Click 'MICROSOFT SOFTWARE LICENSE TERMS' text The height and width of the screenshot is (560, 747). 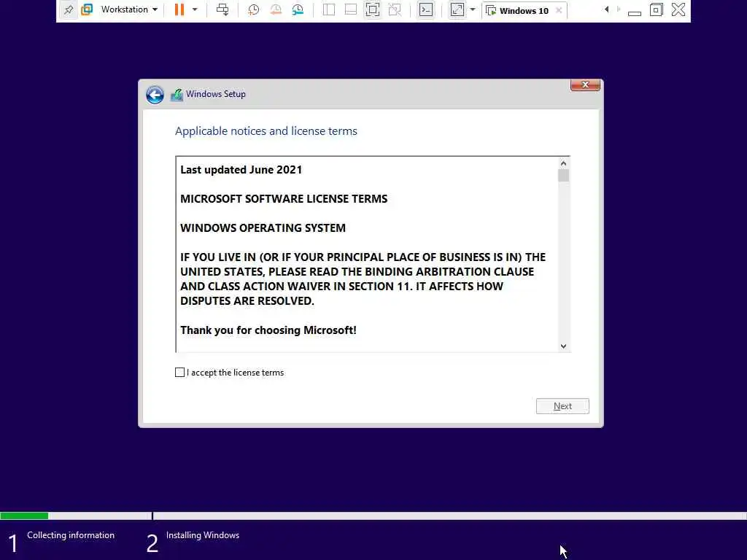click(x=284, y=199)
